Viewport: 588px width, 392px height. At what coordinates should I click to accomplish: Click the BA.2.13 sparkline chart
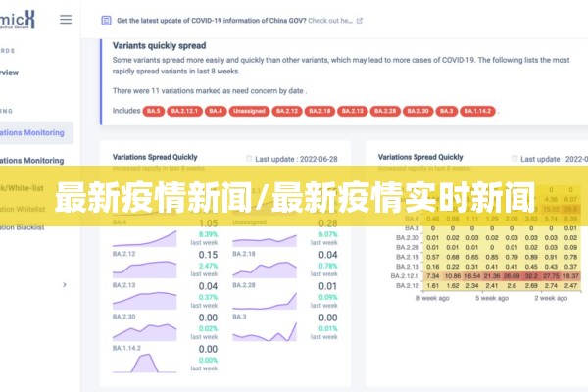click(x=145, y=301)
